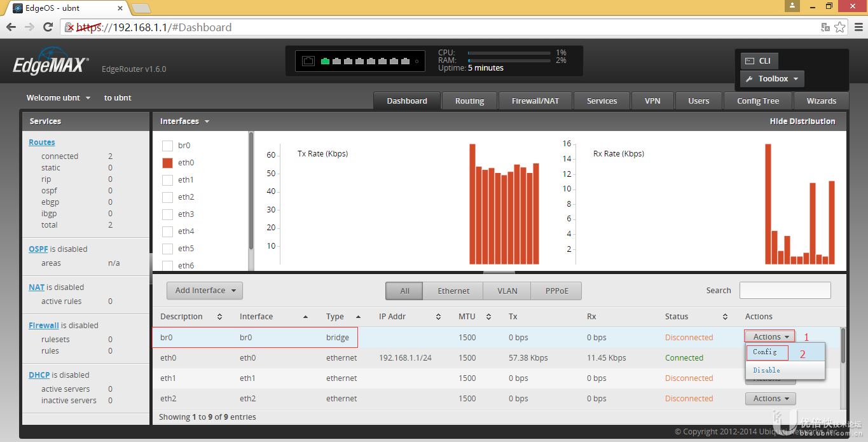Filter interfaces by All
Screen dimensions: 868x442
click(x=404, y=291)
